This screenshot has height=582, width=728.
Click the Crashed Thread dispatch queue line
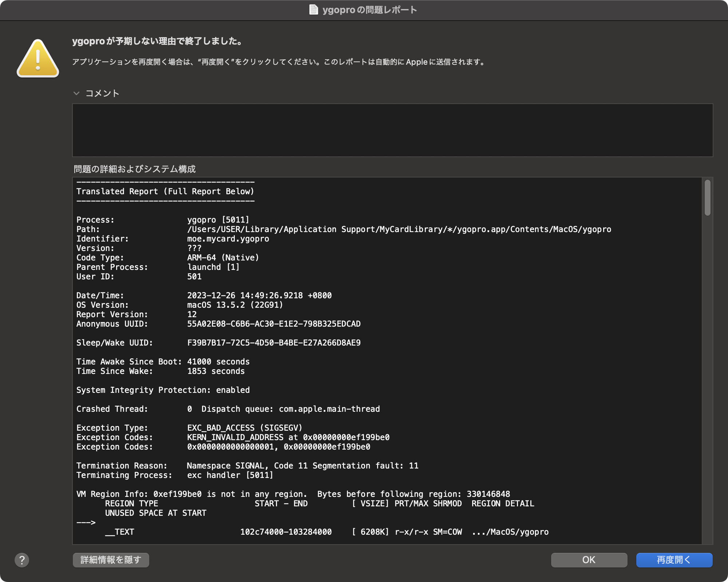pyautogui.click(x=228, y=409)
